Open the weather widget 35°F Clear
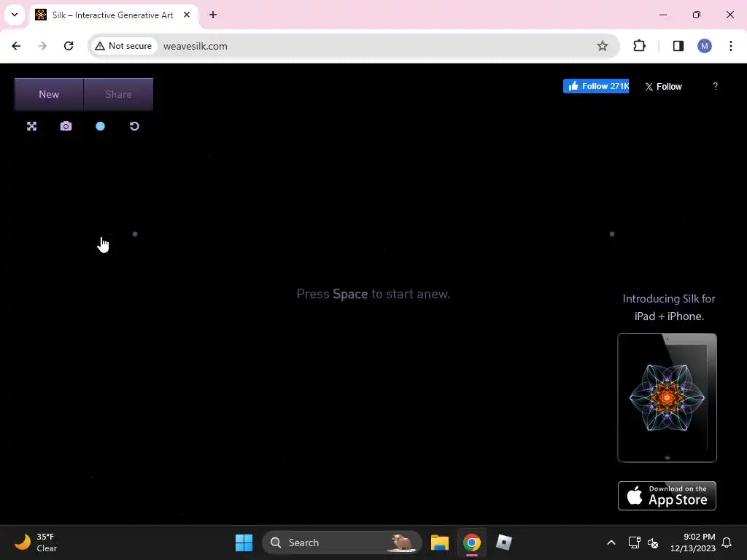 (x=36, y=542)
